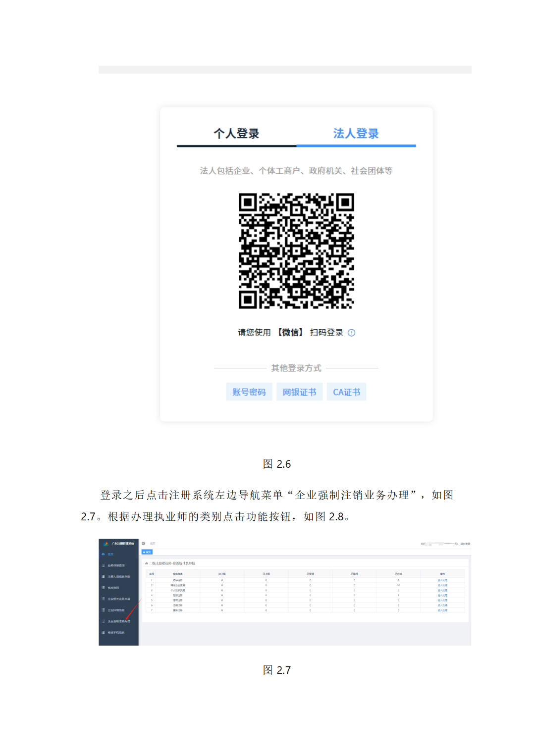
Task: Click the 法人包括企业、个体工商户 description text
Action: (296, 171)
